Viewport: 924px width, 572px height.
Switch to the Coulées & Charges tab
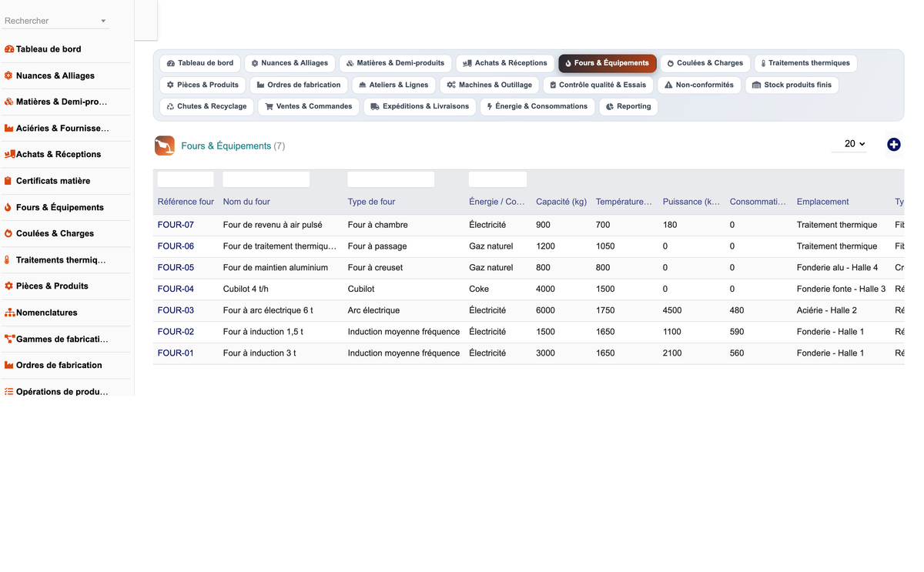coord(705,63)
